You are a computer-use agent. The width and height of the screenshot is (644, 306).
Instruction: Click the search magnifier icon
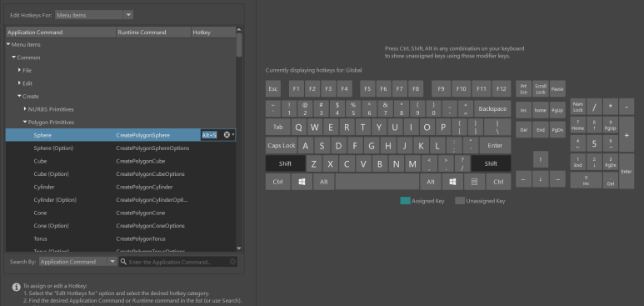point(123,262)
